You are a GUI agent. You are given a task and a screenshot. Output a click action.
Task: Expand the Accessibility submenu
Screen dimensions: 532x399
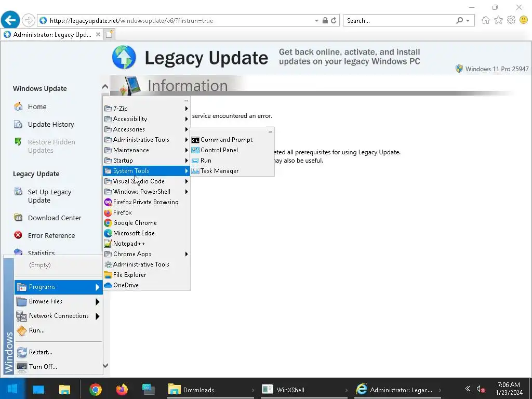point(146,119)
